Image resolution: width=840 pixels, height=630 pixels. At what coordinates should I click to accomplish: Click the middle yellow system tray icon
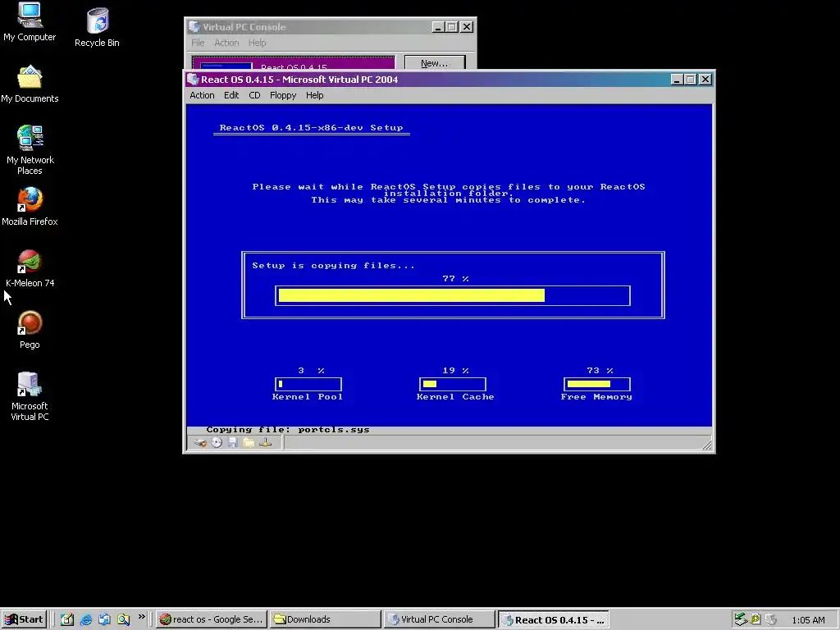pos(756,619)
